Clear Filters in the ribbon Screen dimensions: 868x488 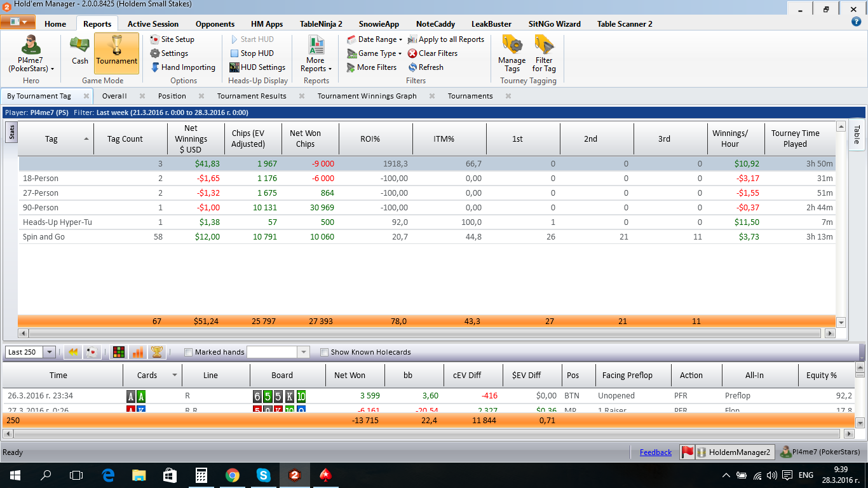pos(433,53)
